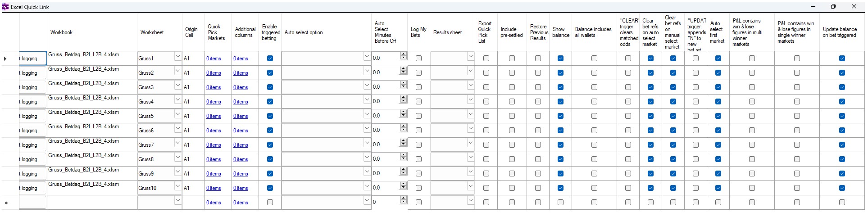The height and width of the screenshot is (221, 868).
Task: Open Additional columns link for Gruss10
Action: [x=241, y=188]
